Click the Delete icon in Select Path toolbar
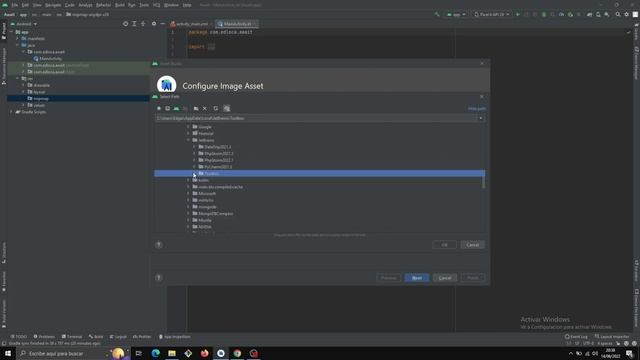 pyautogui.click(x=205, y=109)
